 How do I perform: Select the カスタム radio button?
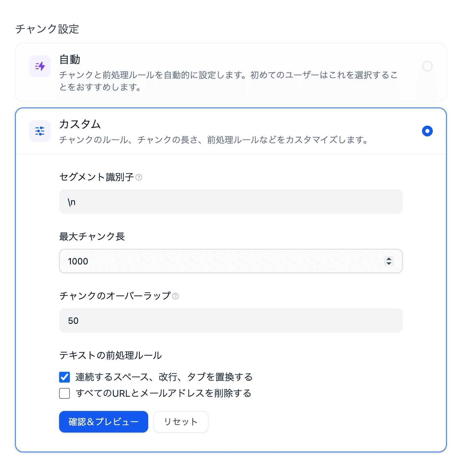pos(427,131)
